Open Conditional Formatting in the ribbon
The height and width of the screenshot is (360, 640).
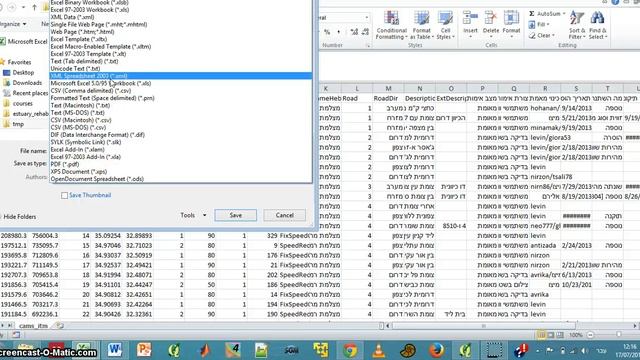click(391, 25)
